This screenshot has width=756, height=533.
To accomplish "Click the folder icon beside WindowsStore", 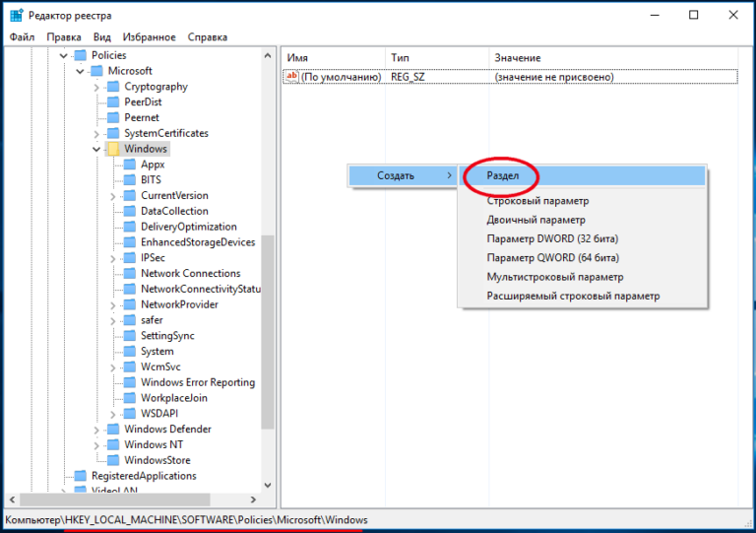I will 113,460.
